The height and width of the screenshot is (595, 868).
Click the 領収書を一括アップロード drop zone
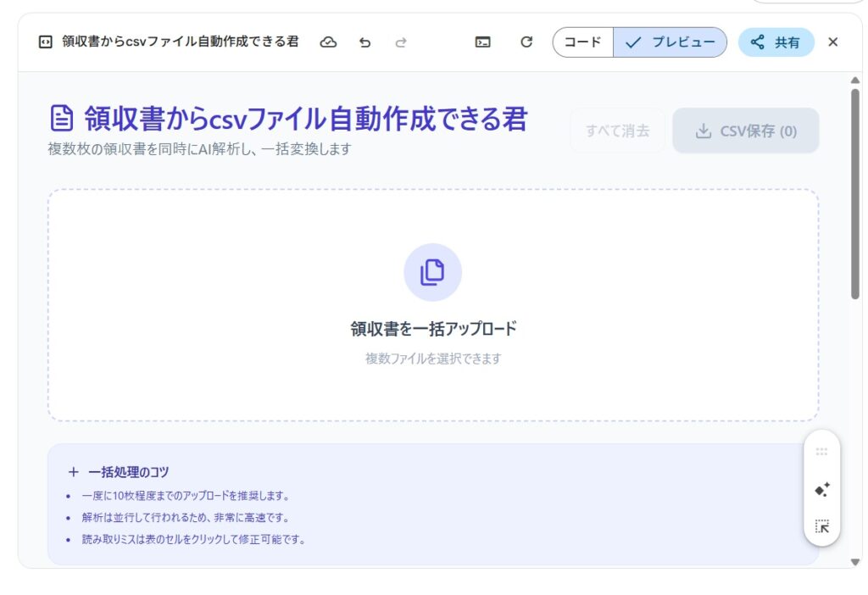(432, 329)
